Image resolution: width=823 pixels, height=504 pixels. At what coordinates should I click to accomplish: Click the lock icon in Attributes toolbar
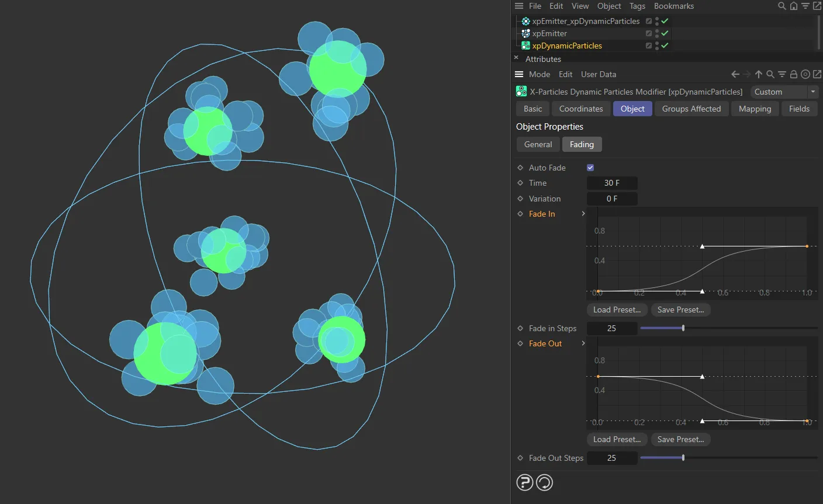pos(794,74)
